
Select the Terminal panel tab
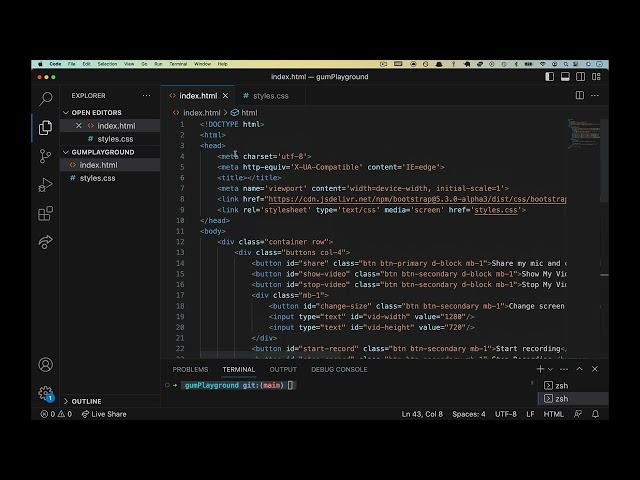click(239, 369)
